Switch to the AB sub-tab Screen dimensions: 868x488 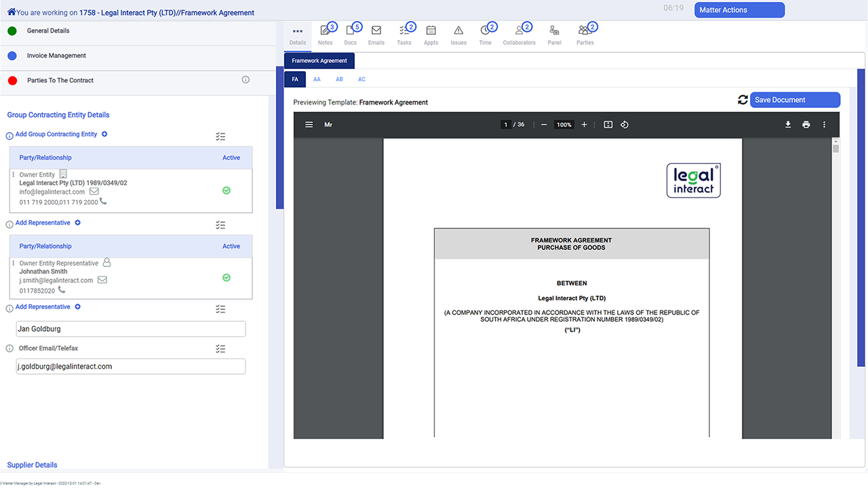[x=339, y=79]
